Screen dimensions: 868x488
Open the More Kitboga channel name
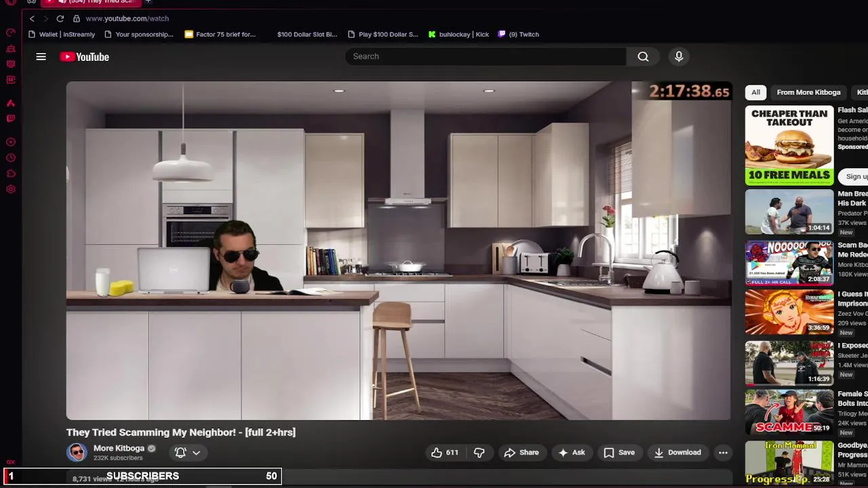pyautogui.click(x=119, y=448)
